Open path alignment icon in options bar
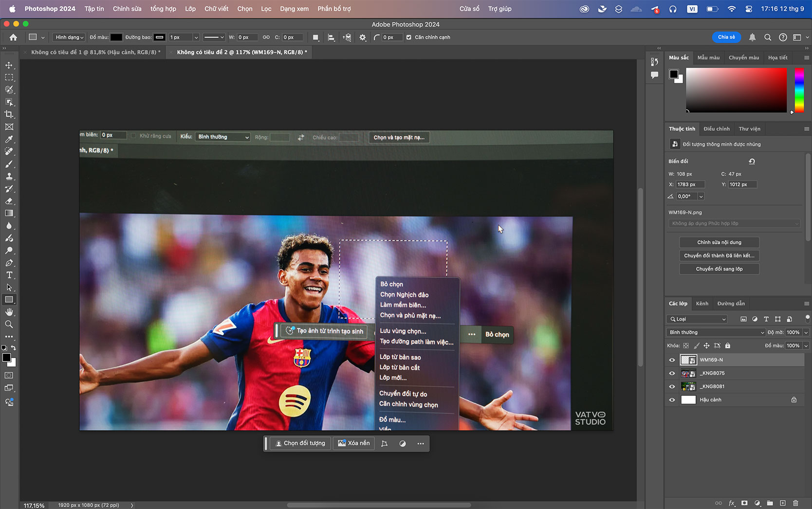This screenshot has width=812, height=509. pos(331,37)
